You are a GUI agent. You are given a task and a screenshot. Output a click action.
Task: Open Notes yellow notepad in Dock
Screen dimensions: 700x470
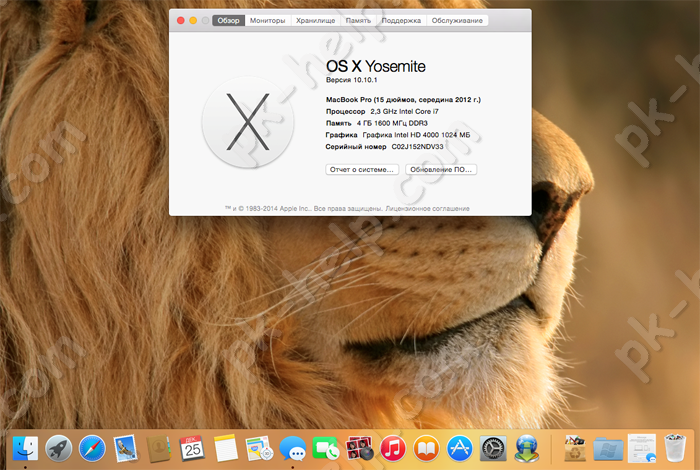226,448
